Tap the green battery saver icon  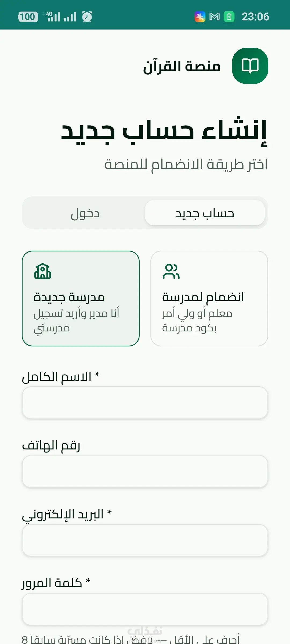coord(229,17)
